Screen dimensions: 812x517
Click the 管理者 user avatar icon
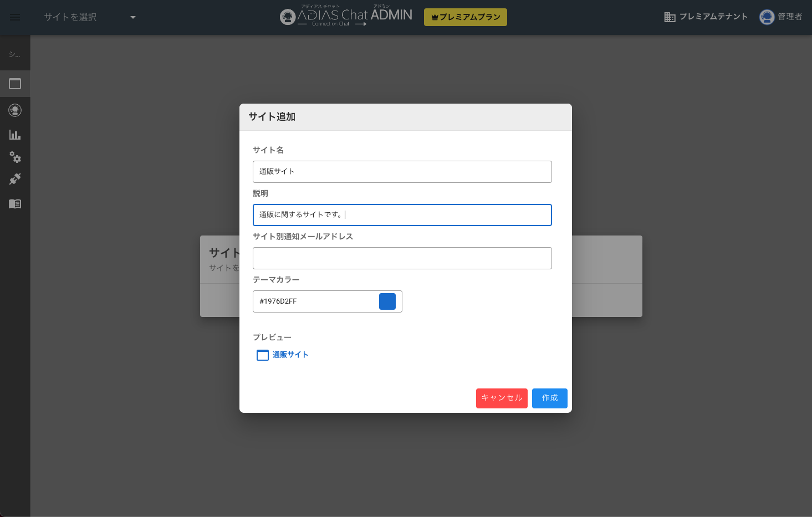pos(767,17)
